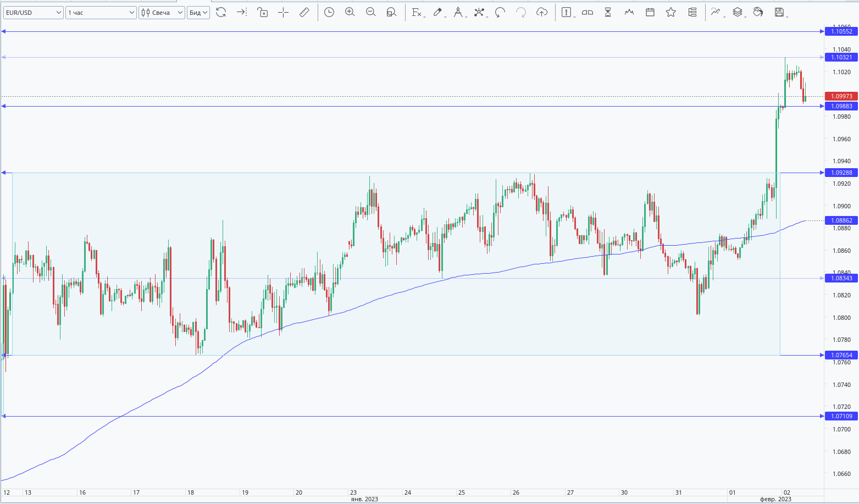Click the date label 30 on time axis
This screenshot has width=859, height=504.
click(624, 492)
